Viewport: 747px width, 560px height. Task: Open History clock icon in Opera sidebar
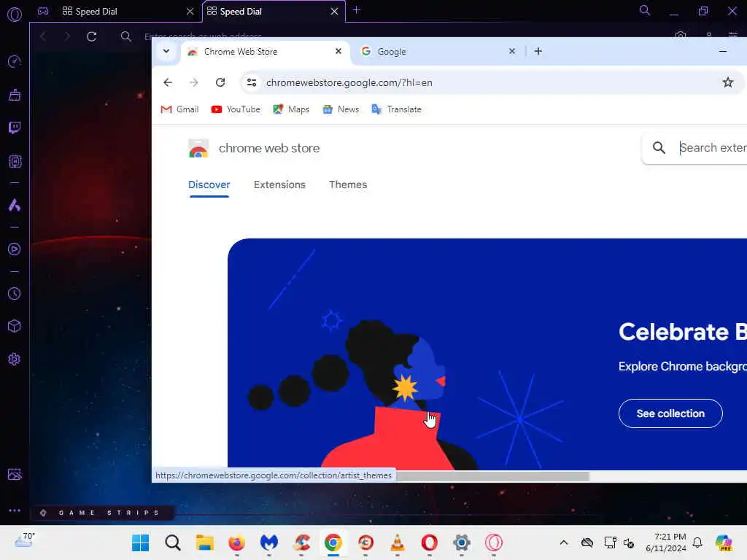point(15,293)
